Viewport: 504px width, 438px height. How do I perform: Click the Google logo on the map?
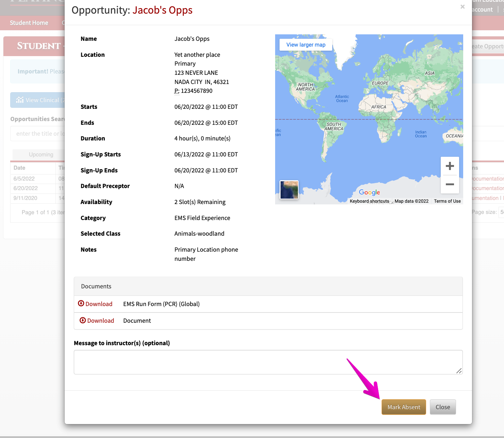[369, 192]
